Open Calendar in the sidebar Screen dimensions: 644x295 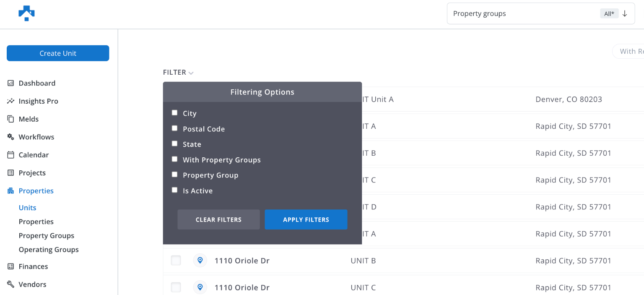pyautogui.click(x=34, y=155)
